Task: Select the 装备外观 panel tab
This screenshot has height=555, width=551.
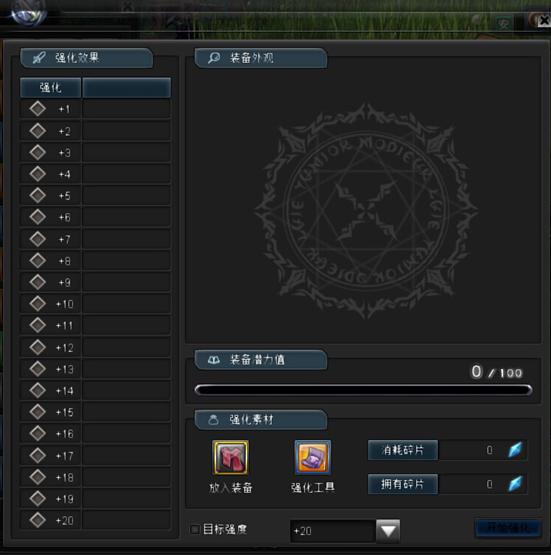Action: [261, 58]
